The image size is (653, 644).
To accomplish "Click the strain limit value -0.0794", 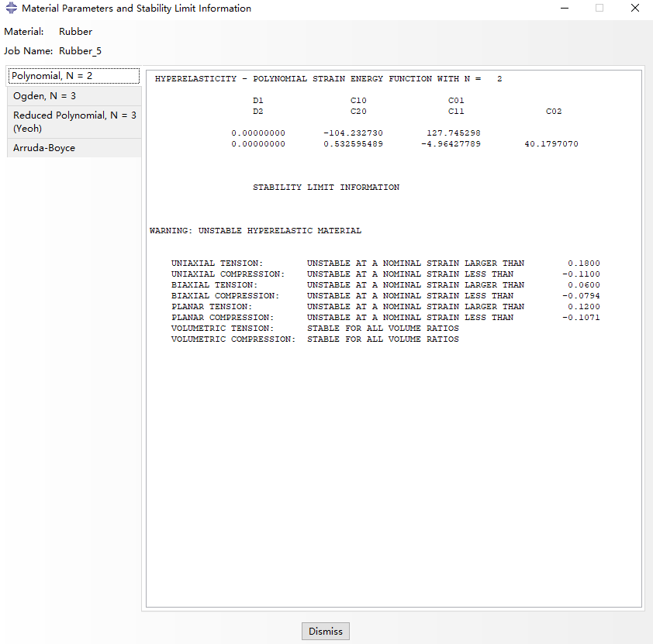I will (581, 296).
